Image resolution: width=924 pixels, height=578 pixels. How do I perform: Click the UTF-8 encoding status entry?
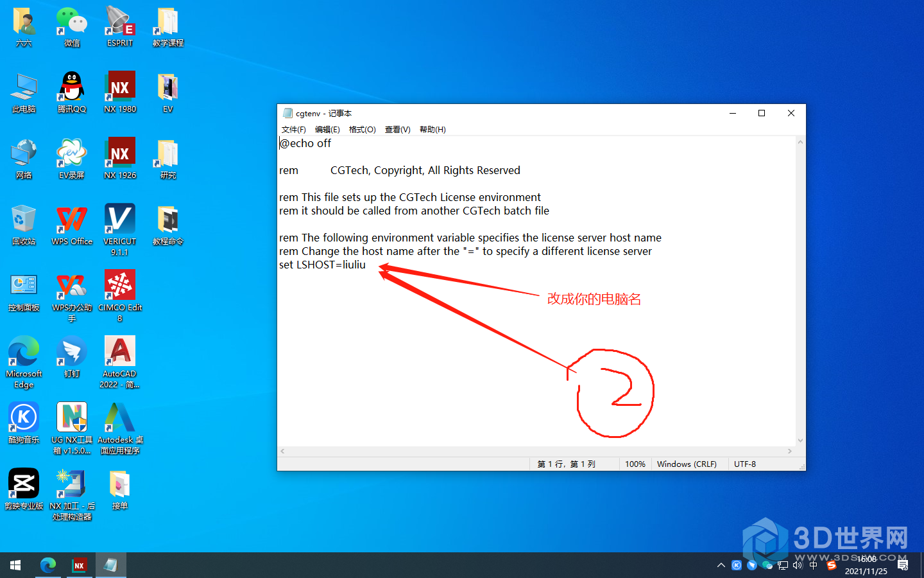click(745, 464)
